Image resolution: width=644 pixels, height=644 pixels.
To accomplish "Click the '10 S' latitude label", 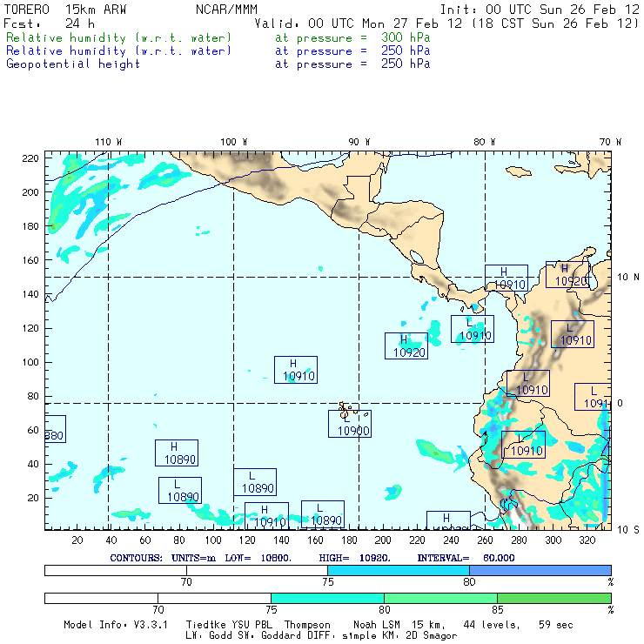I will pyautogui.click(x=628, y=530).
